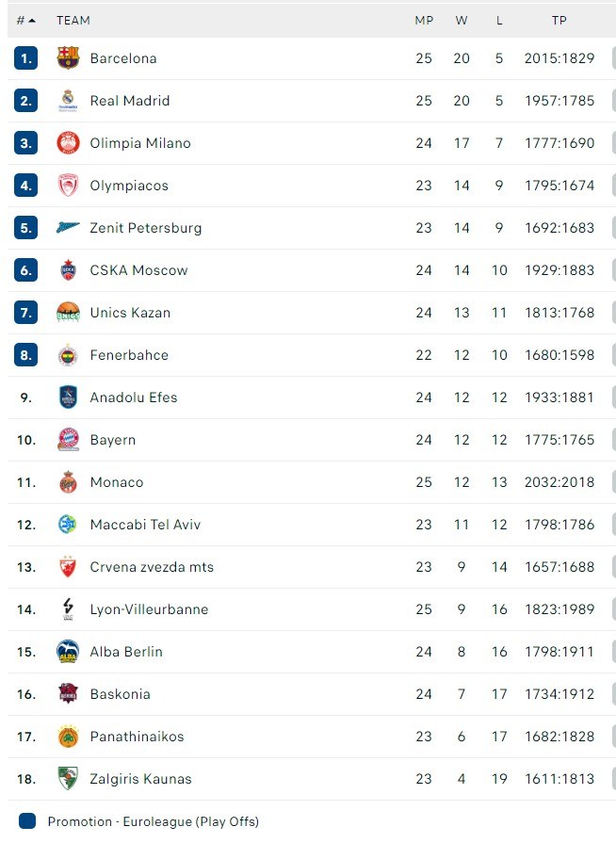Sort table by MP column header
This screenshot has height=843, width=616.
[x=424, y=20]
